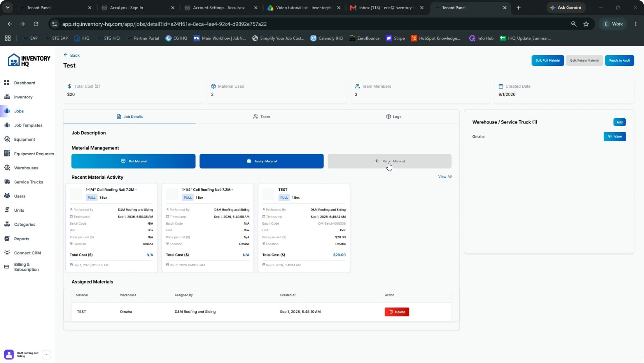Open the Work profile menu

[x=613, y=24]
